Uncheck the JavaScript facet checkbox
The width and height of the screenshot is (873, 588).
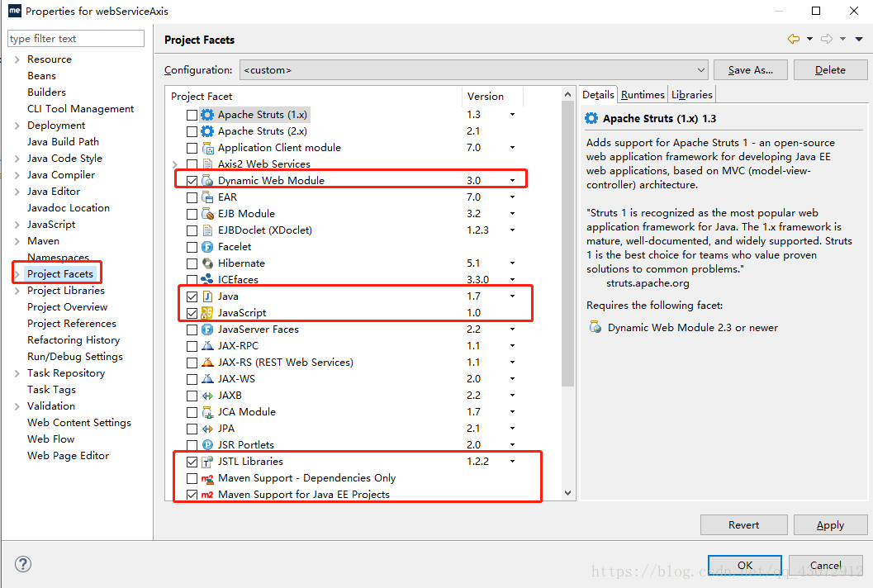click(x=192, y=314)
